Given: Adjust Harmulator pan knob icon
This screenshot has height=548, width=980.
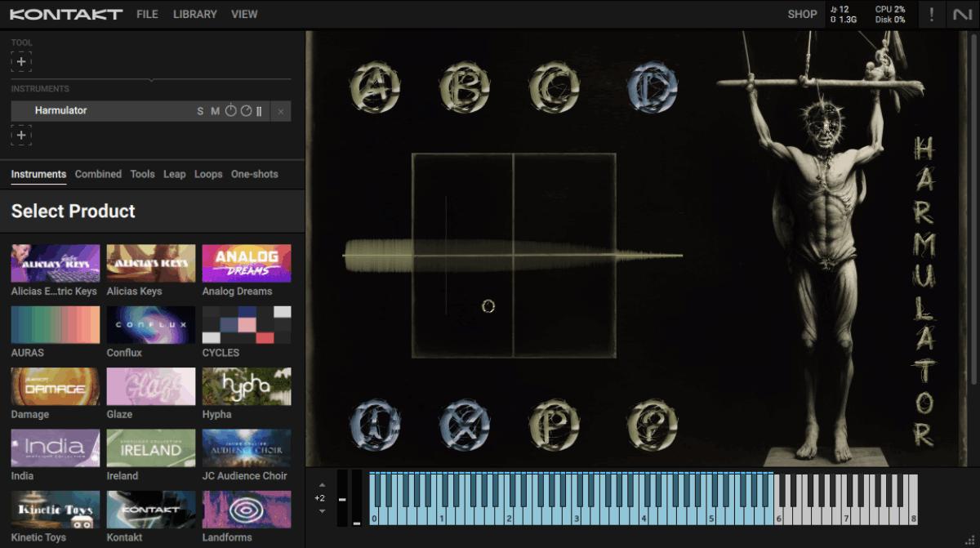Looking at the screenshot, I should tap(246, 111).
